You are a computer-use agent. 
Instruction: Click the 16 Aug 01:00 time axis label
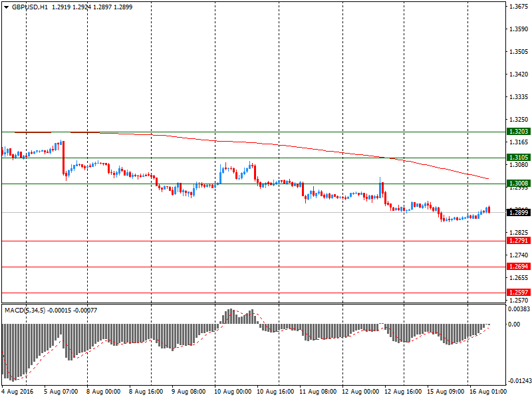tap(488, 392)
